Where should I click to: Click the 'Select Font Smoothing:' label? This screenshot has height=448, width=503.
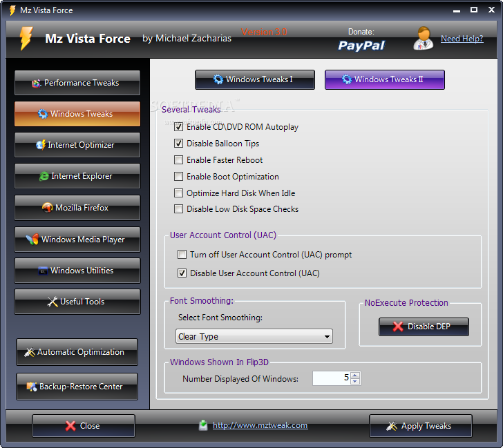[220, 318]
